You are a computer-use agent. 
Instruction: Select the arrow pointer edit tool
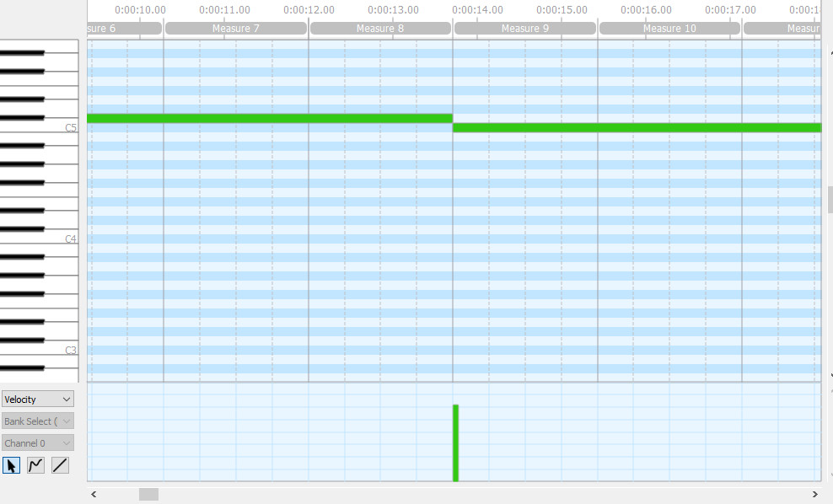tap(12, 465)
